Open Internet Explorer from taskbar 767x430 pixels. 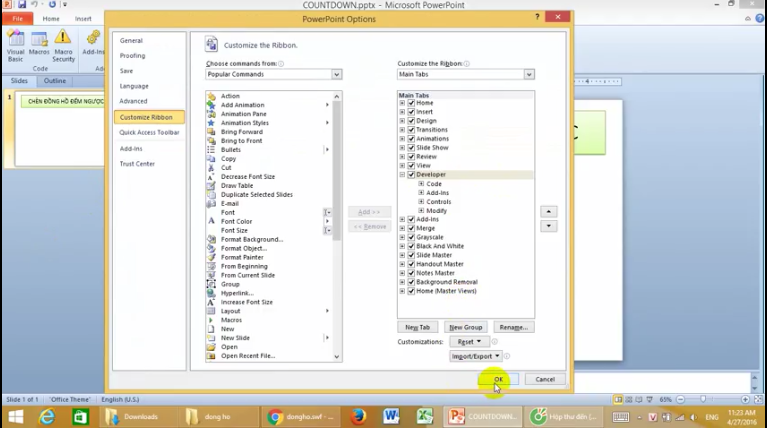[47, 417]
